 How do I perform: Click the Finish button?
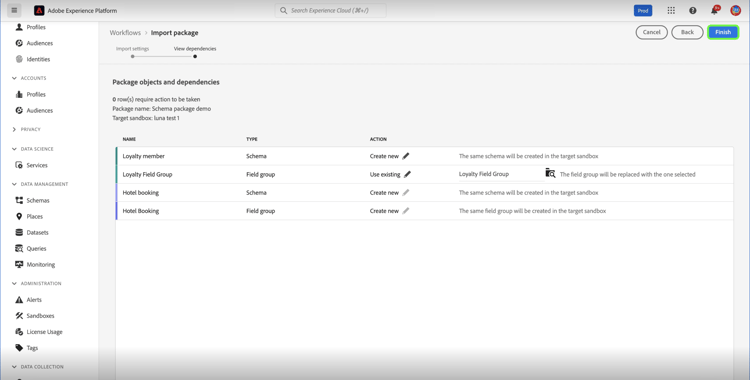723,32
